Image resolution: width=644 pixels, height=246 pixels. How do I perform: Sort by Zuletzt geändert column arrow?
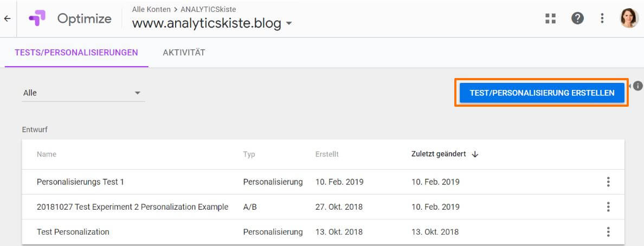pos(475,154)
